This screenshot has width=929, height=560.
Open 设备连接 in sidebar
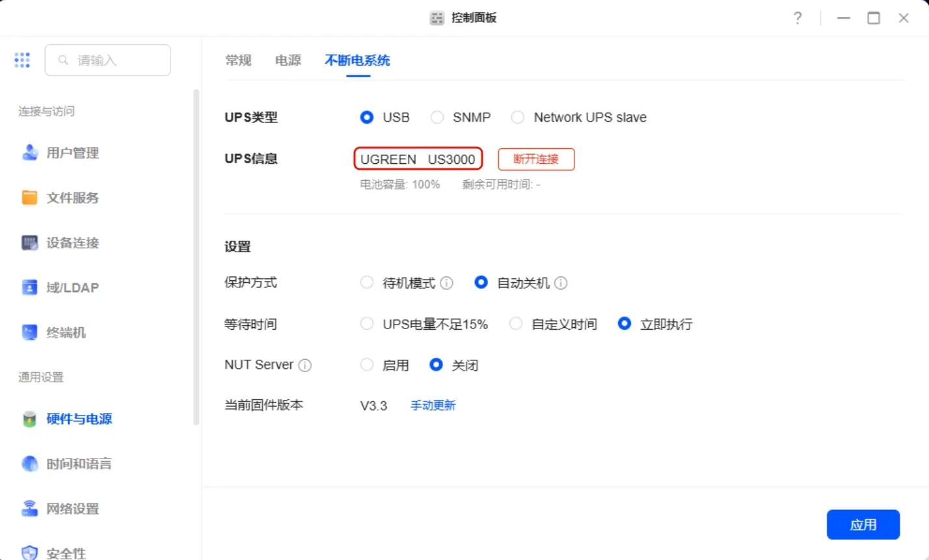pos(73,243)
